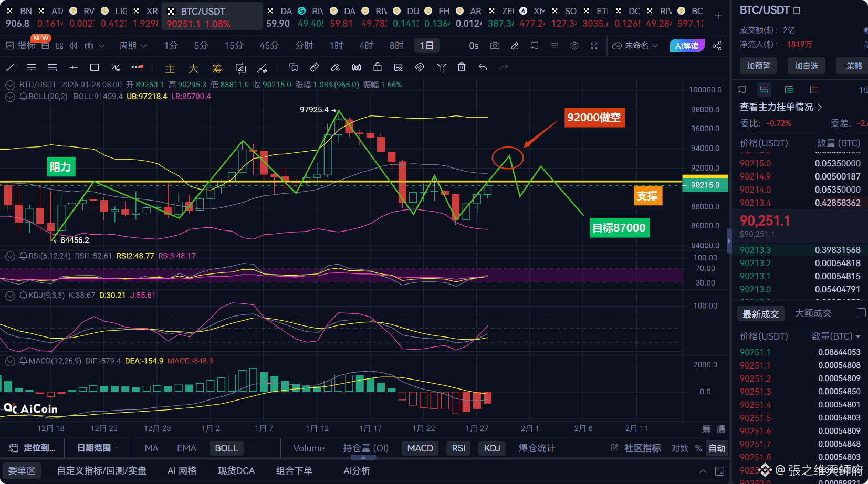The height and width of the screenshot is (484, 868).
Task: Click the main chart '主' overlay icon
Action: pyautogui.click(x=170, y=68)
